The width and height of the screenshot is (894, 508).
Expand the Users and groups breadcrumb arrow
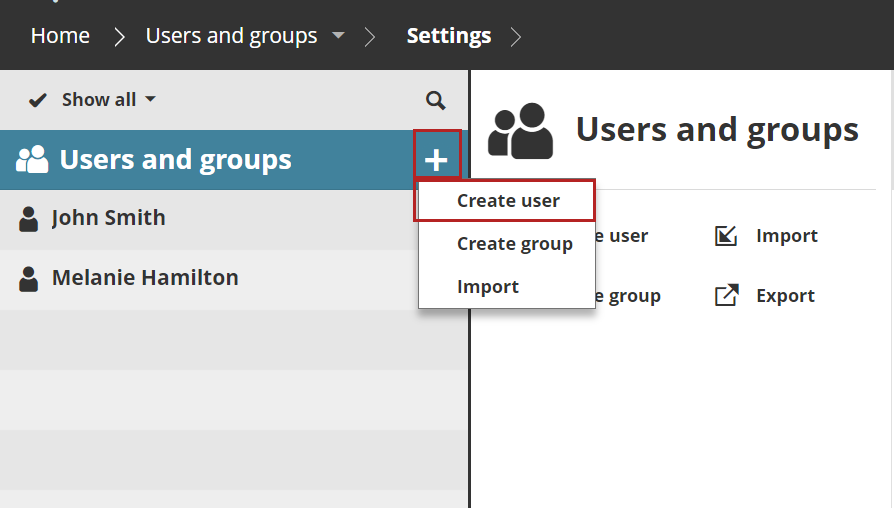pos(338,36)
